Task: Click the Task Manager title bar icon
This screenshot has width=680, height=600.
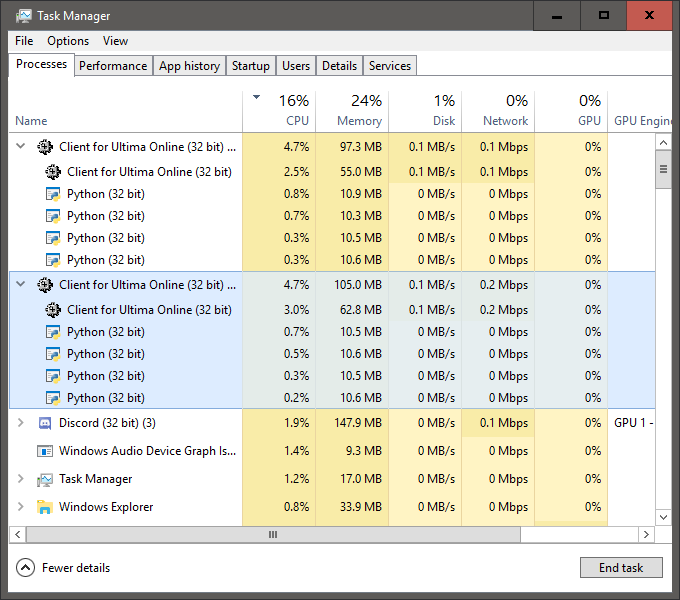Action: (x=24, y=16)
